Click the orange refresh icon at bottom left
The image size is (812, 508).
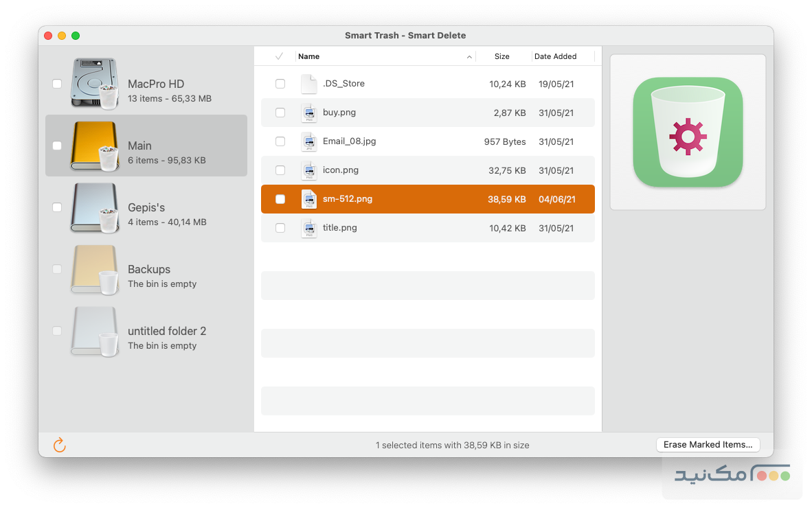[59, 445]
